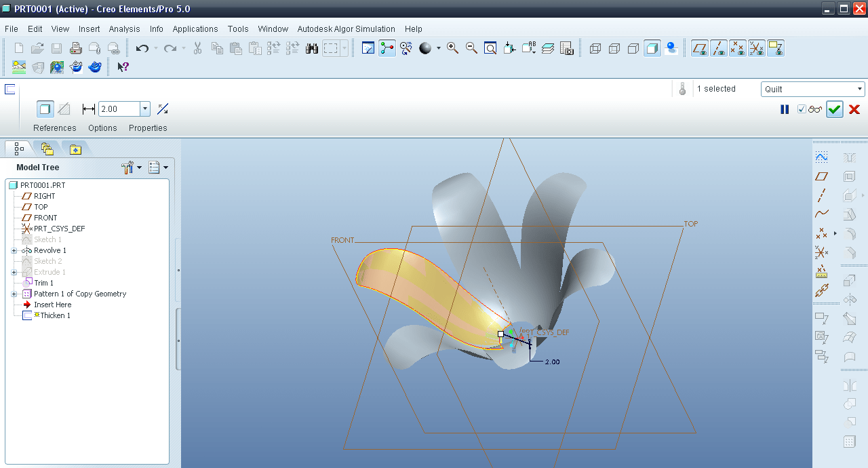The image size is (868, 468).
Task: Accept feature with green checkmark
Action: point(834,109)
